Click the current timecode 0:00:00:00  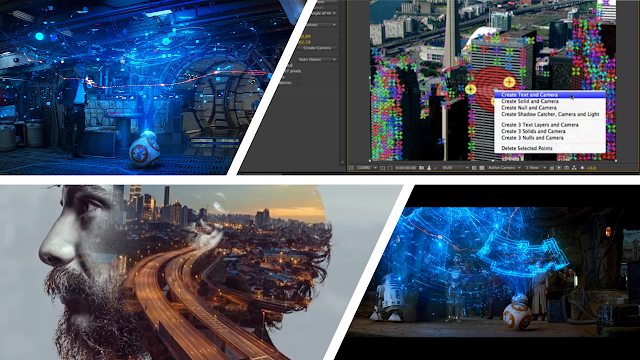(x=406, y=168)
